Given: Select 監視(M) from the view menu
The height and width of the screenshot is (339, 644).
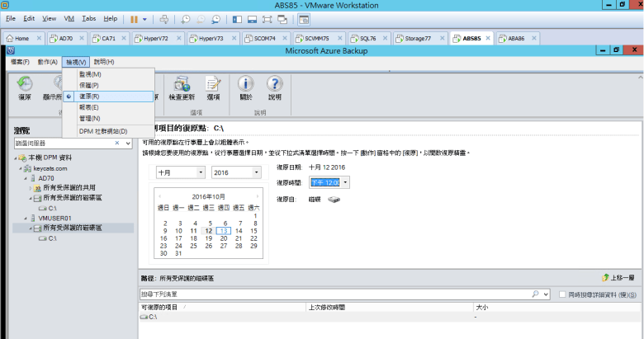Looking at the screenshot, I should 89,74.
